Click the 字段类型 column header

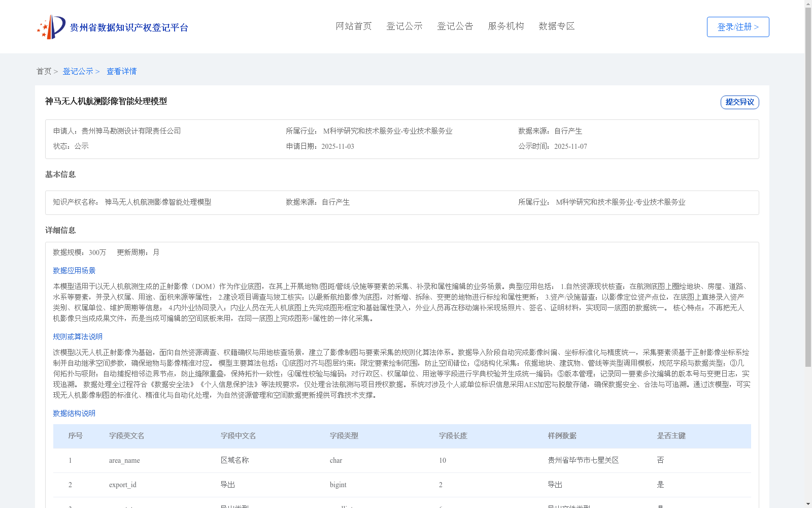[x=344, y=436]
